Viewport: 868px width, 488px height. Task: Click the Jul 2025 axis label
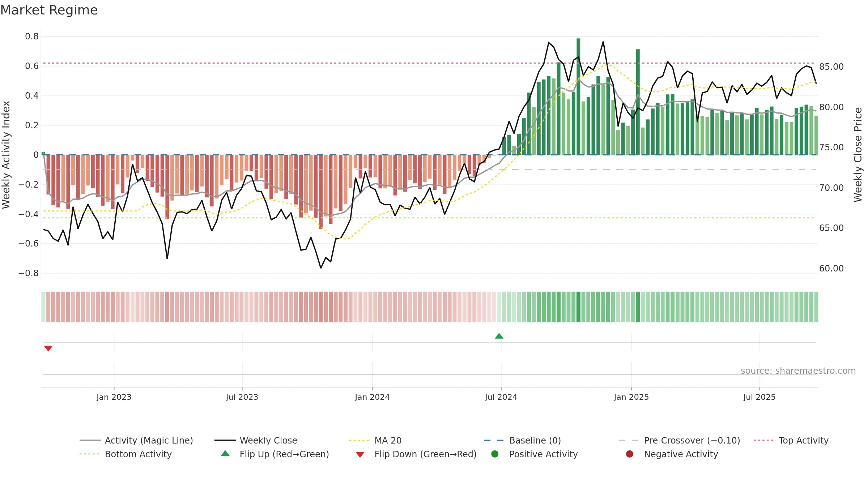759,397
